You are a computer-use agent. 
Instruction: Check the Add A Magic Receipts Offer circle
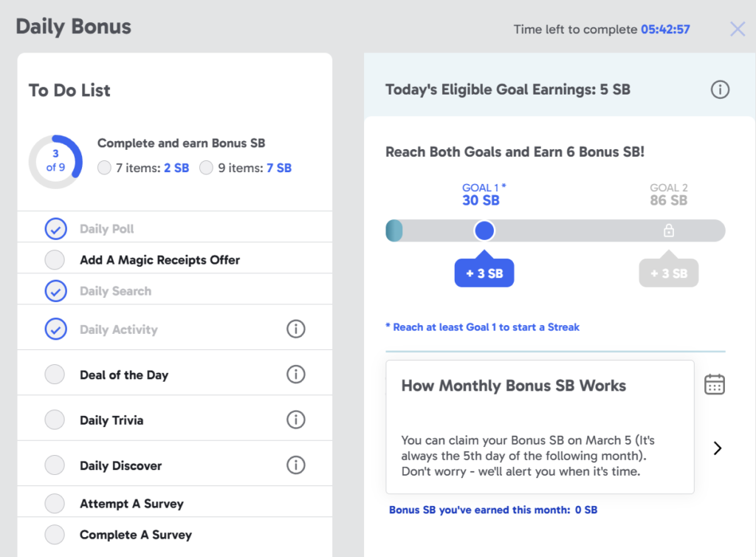(x=55, y=260)
